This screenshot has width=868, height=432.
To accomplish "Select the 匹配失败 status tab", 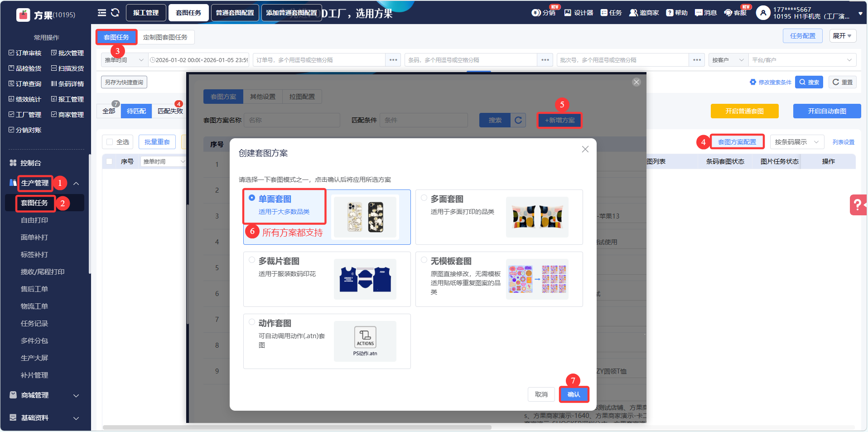I will pos(170,111).
